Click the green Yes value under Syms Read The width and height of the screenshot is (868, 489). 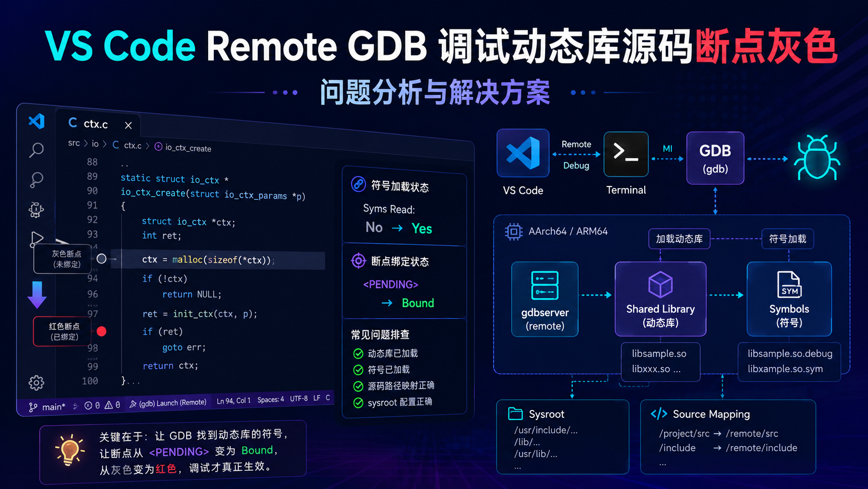click(x=422, y=229)
